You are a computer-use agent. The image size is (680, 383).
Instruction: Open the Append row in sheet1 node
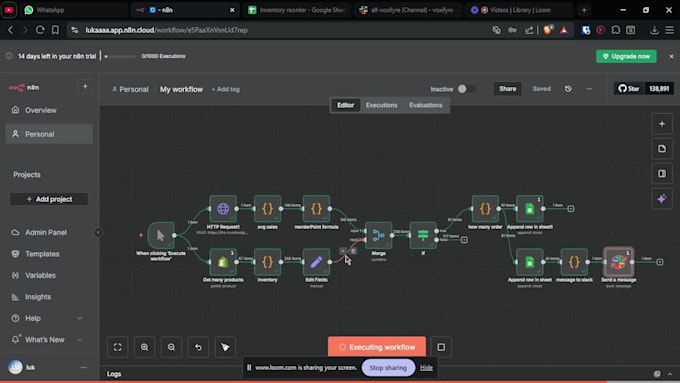click(x=530, y=209)
